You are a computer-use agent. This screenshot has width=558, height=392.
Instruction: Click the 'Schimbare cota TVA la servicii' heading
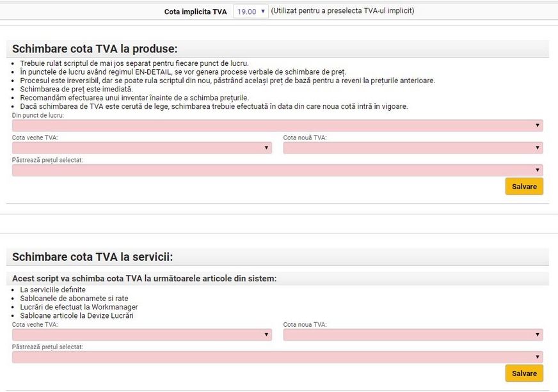[x=93, y=257]
